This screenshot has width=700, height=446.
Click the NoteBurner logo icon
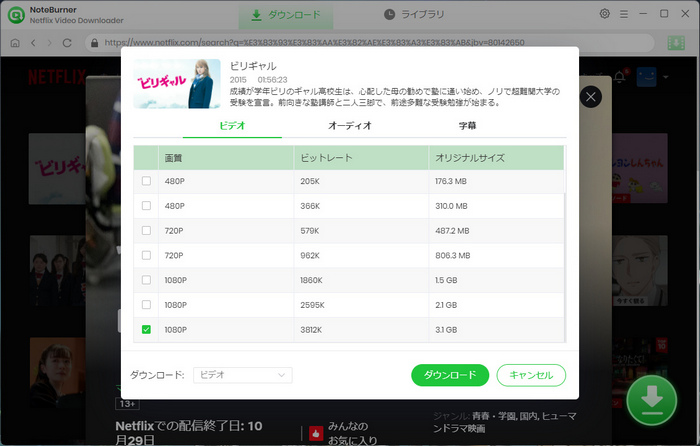click(x=16, y=15)
